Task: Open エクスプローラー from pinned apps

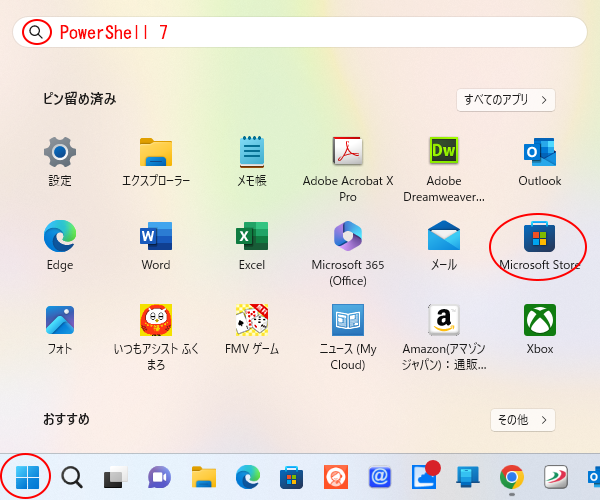Action: click(156, 161)
